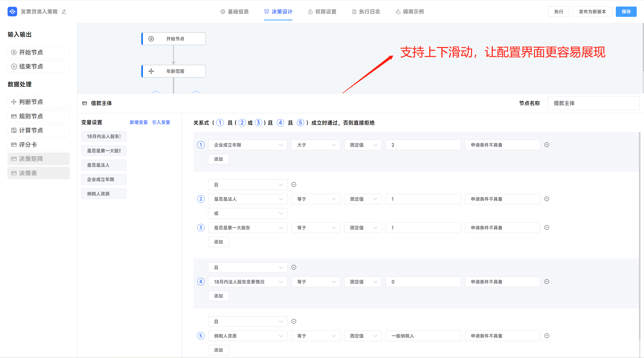This screenshot has height=358, width=644.
Task: Open 固定值 dropdown in rule 1
Action: pyautogui.click(x=363, y=145)
